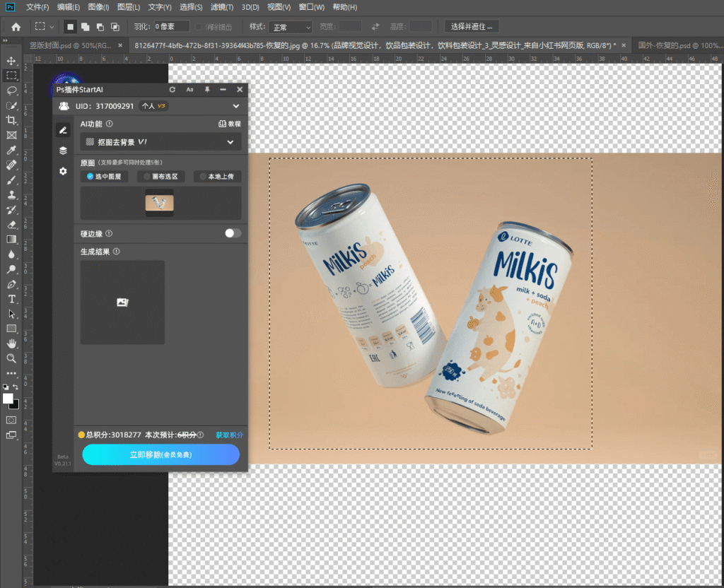This screenshot has width=724, height=588.
Task: Open StartAI plugin settings gear
Action: click(x=63, y=171)
